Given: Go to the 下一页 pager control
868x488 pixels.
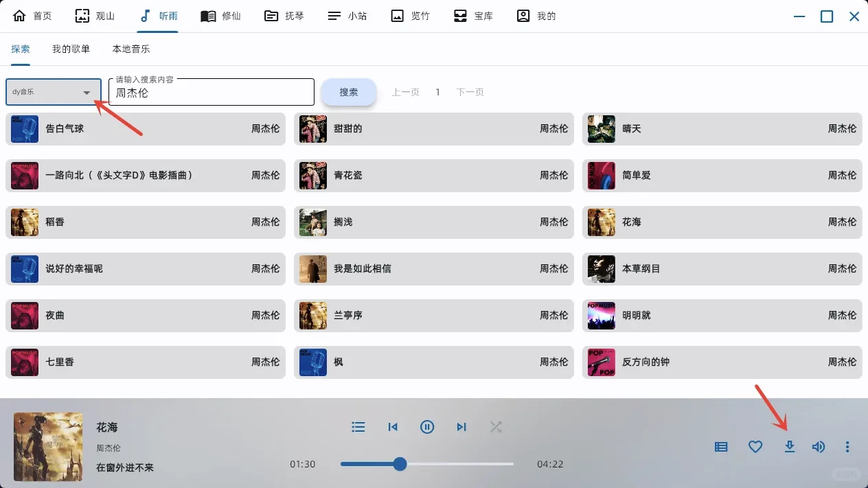Looking at the screenshot, I should 470,91.
